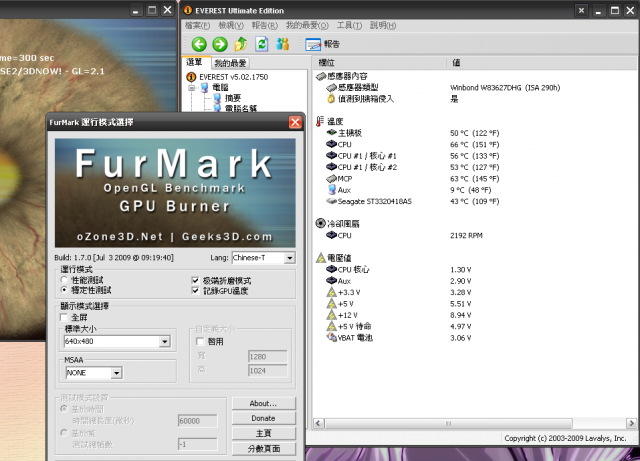Click the Donate button in FurMark

(x=264, y=419)
